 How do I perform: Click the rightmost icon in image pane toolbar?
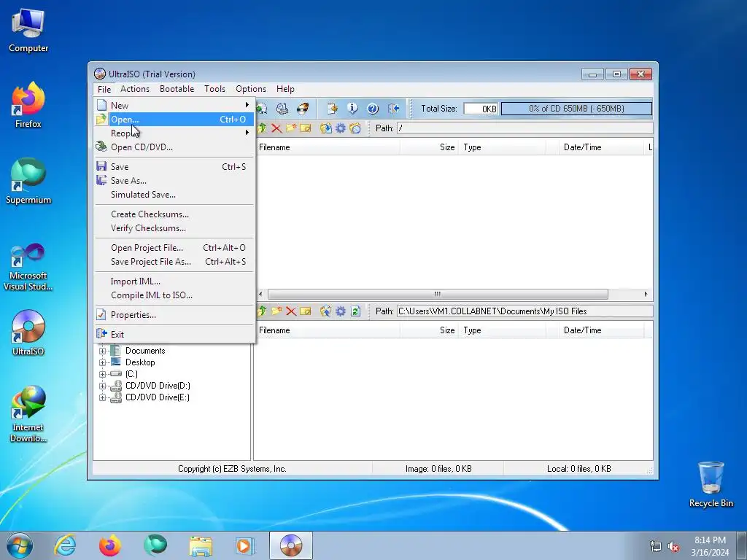(x=355, y=128)
